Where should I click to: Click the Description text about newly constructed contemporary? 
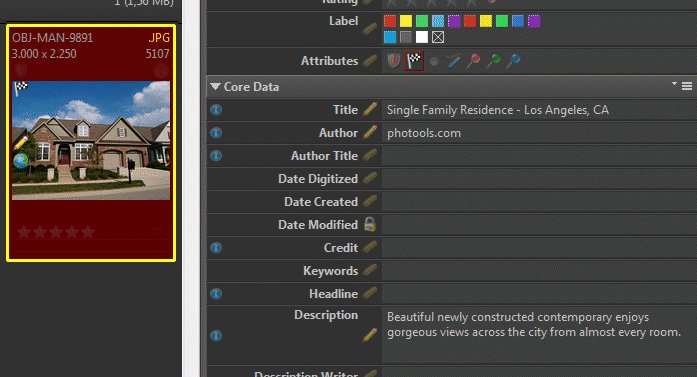tap(533, 325)
